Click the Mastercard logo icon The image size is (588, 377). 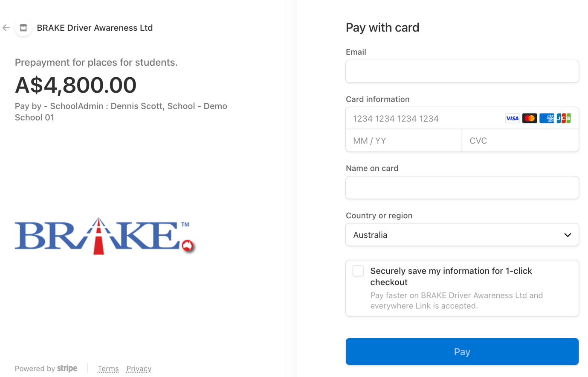(530, 118)
